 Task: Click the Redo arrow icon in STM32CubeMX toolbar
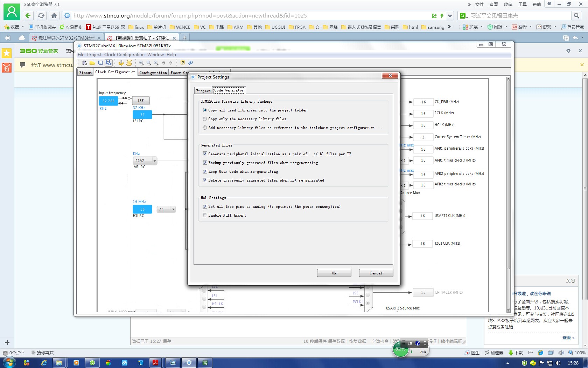[x=171, y=63]
